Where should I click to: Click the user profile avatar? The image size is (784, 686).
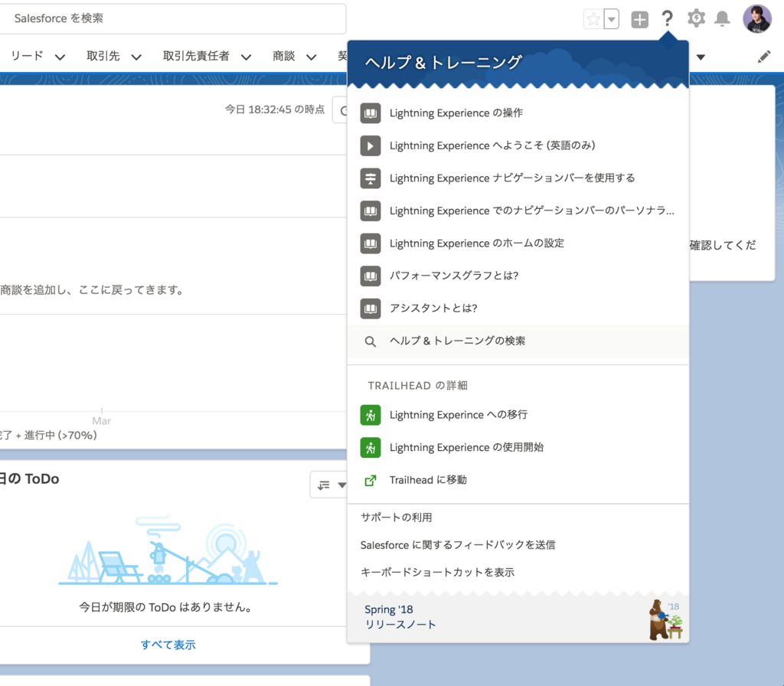[x=757, y=19]
